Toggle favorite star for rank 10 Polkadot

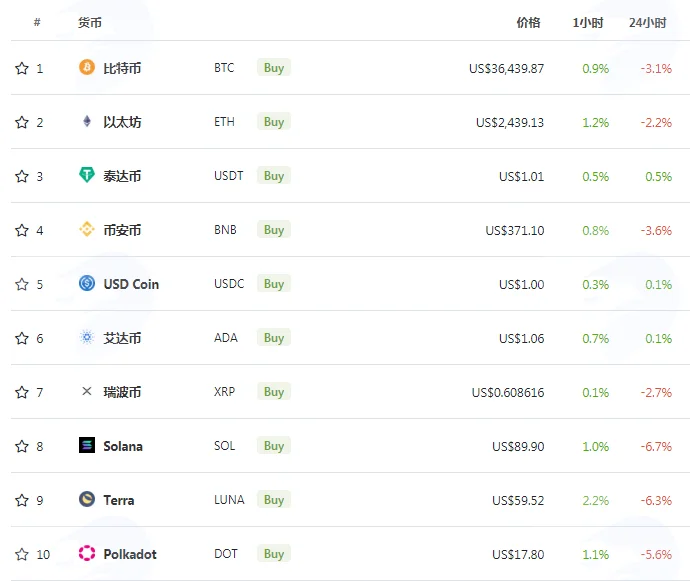coord(22,554)
